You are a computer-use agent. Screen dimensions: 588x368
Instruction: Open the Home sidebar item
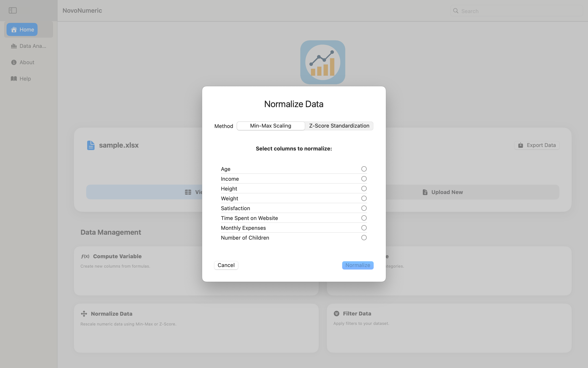coord(22,29)
